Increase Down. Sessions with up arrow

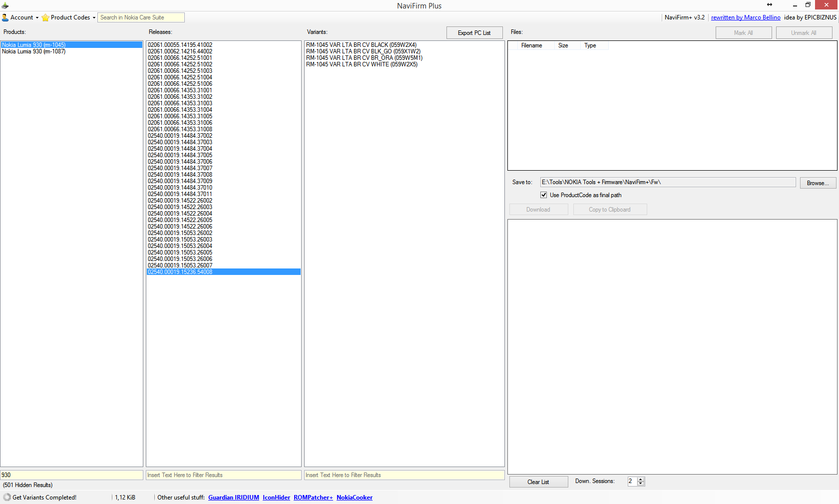coord(641,480)
